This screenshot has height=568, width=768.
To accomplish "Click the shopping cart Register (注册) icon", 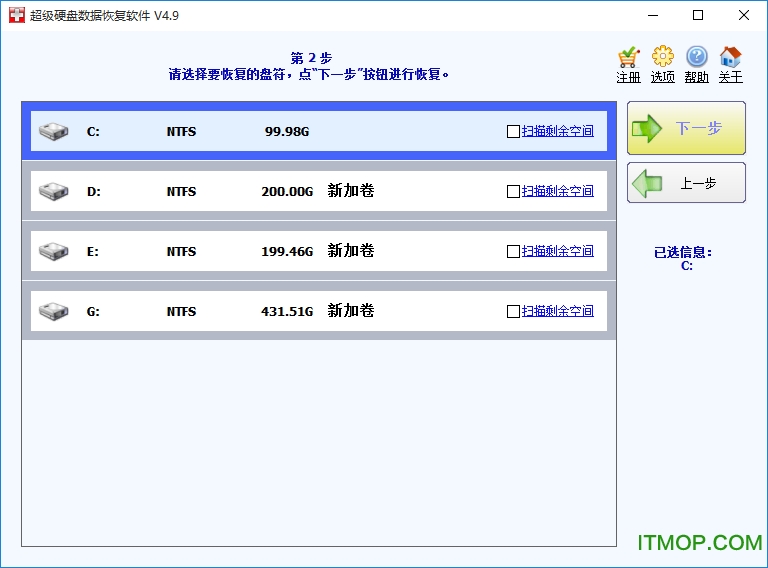I will [628, 58].
